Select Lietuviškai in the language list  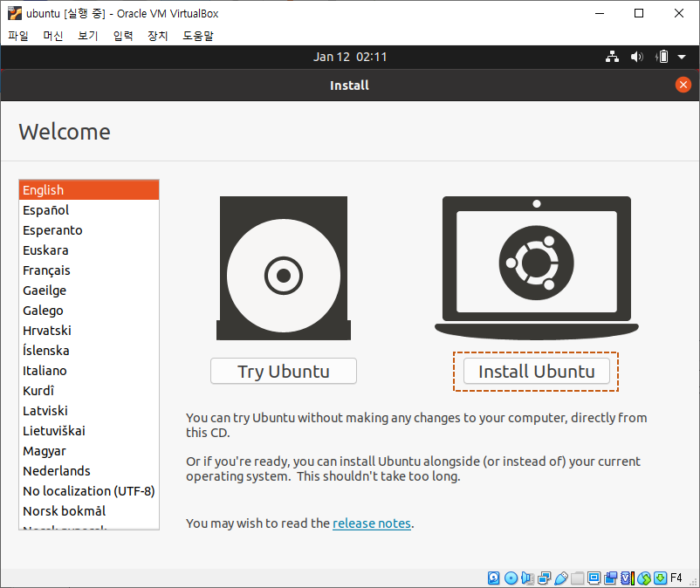pos(89,431)
